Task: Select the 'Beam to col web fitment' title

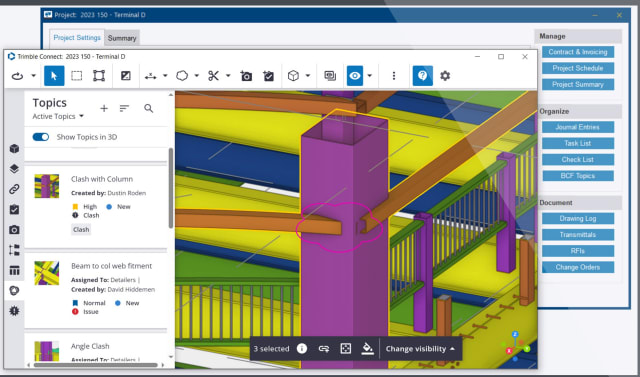Action: tap(111, 266)
